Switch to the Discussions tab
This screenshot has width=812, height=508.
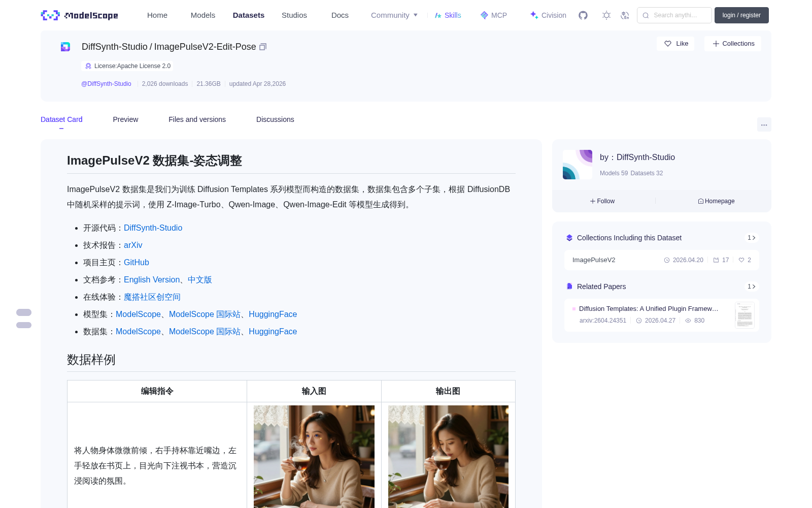point(275,119)
